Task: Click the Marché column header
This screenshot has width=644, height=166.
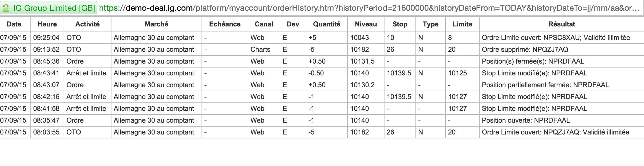Action: pos(156,24)
